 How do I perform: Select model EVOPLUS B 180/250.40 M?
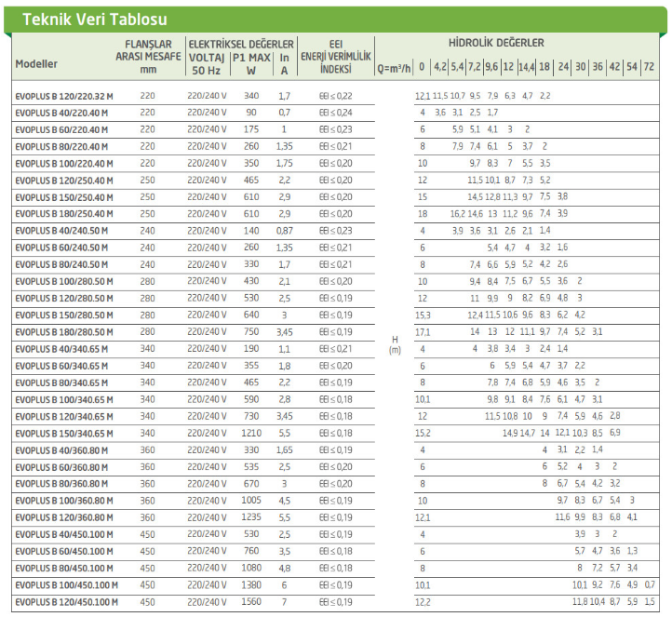tap(64, 214)
